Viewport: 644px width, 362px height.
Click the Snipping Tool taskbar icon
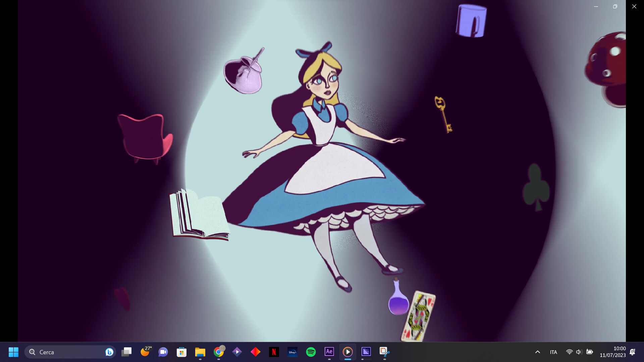pos(384,352)
